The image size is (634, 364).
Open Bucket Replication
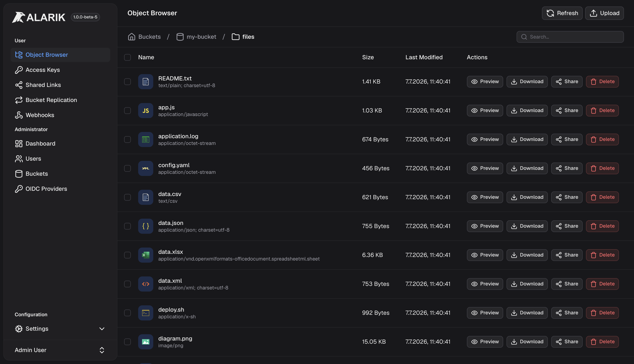[60, 100]
